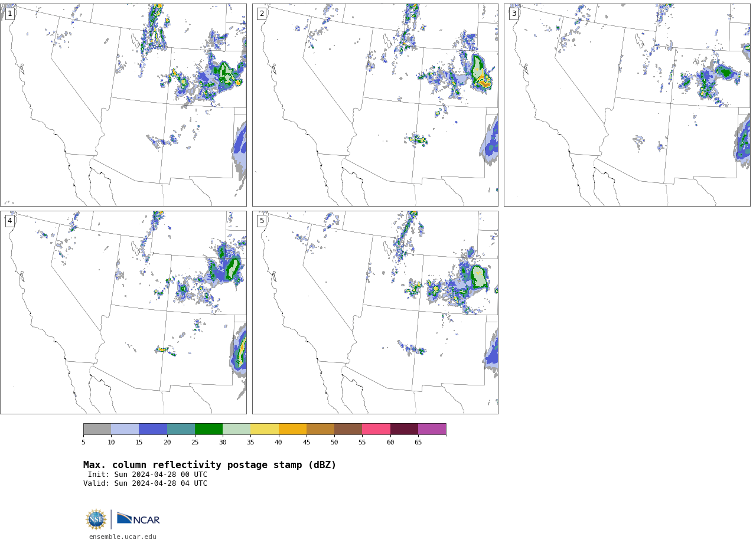Image resolution: width=756 pixels, height=543 pixels.
Task: Open ensemble member 2 reflectivity map
Action: point(375,105)
